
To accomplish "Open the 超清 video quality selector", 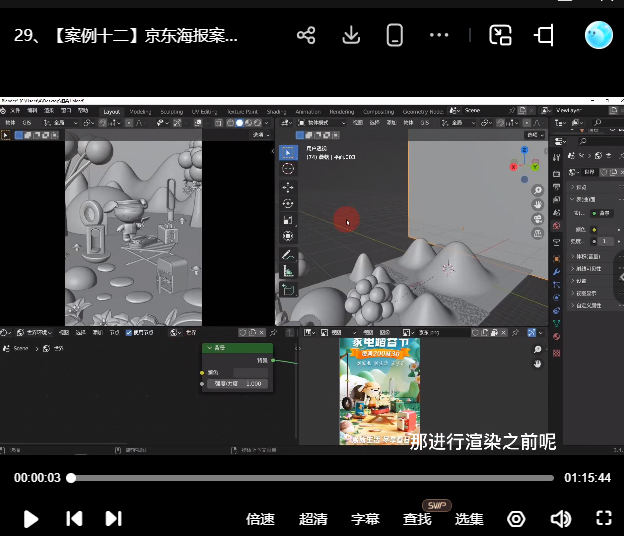I will pos(313,519).
